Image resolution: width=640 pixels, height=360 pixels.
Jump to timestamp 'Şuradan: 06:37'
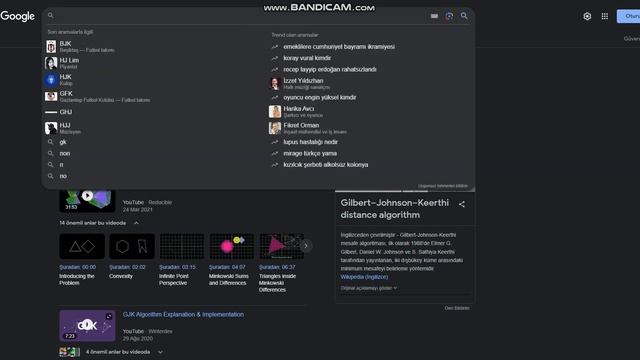(x=277, y=267)
